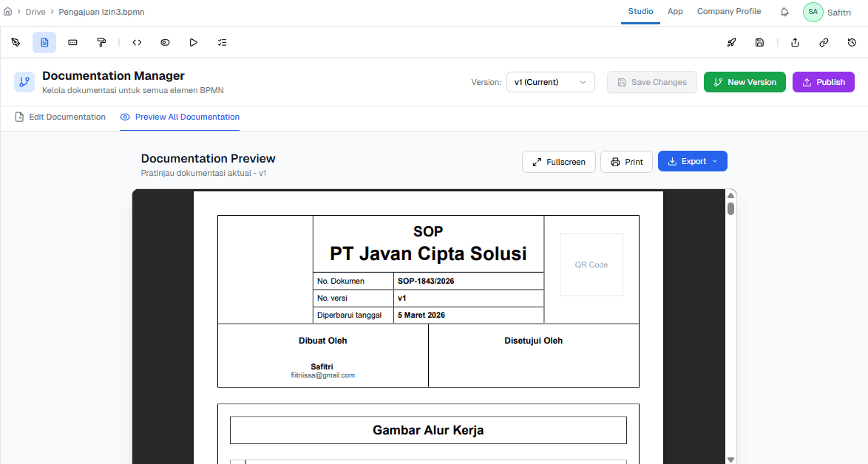Click the rocket deploy icon
The image size is (868, 464).
[731, 42]
